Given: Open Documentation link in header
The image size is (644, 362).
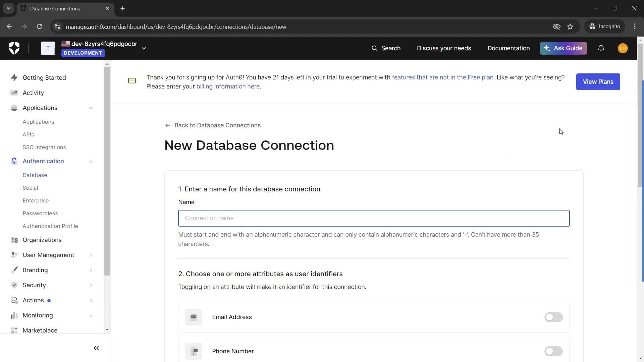Looking at the screenshot, I should click(x=508, y=48).
